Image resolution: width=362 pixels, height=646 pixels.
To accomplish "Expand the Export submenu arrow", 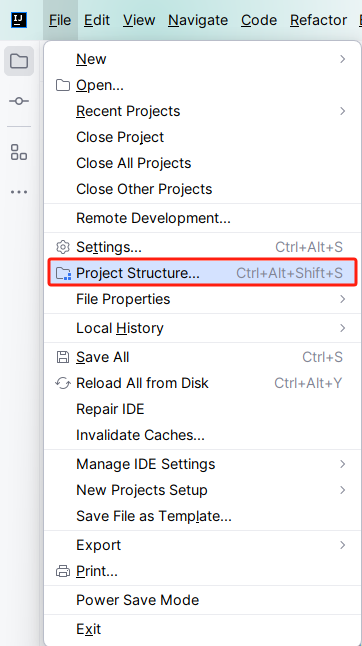I will click(x=343, y=545).
